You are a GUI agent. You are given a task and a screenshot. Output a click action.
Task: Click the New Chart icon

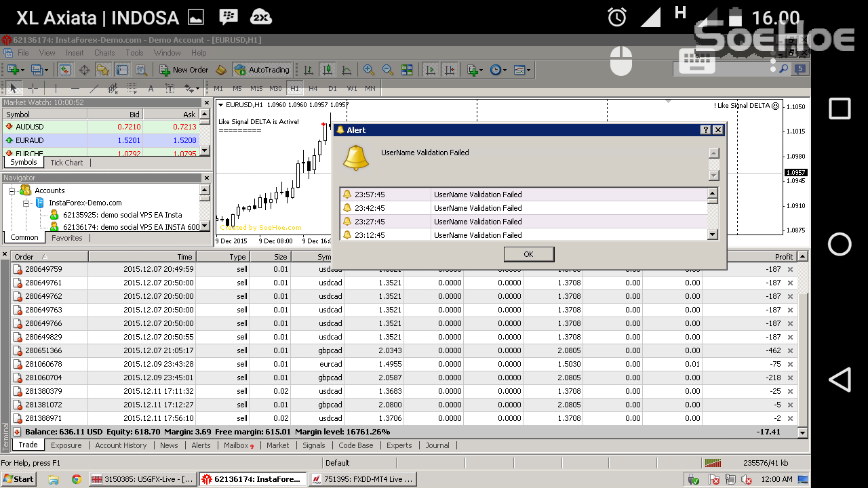pyautogui.click(x=12, y=70)
